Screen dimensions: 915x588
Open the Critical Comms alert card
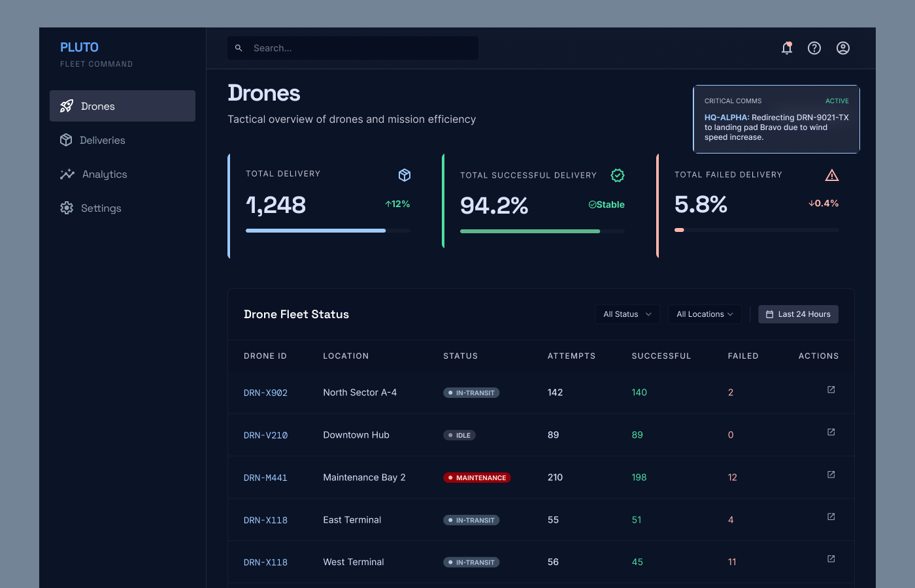coord(776,119)
